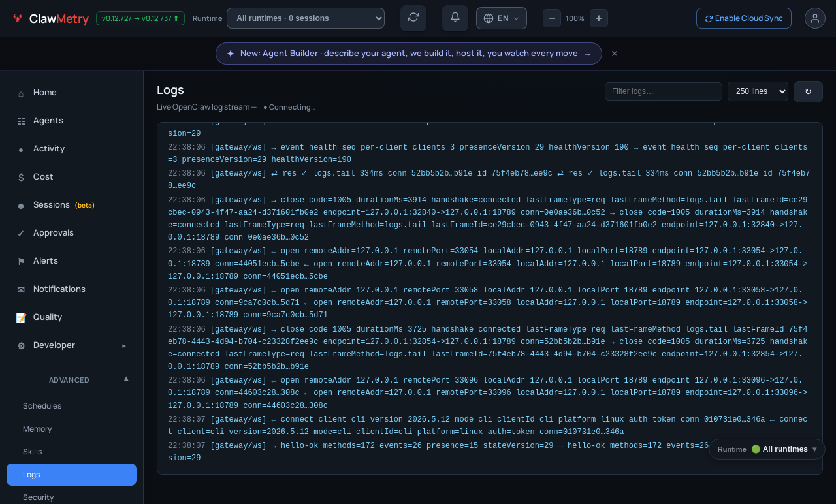The height and width of the screenshot is (504, 836).
Task: Open Security under Advanced
Action: pyautogui.click(x=72, y=497)
